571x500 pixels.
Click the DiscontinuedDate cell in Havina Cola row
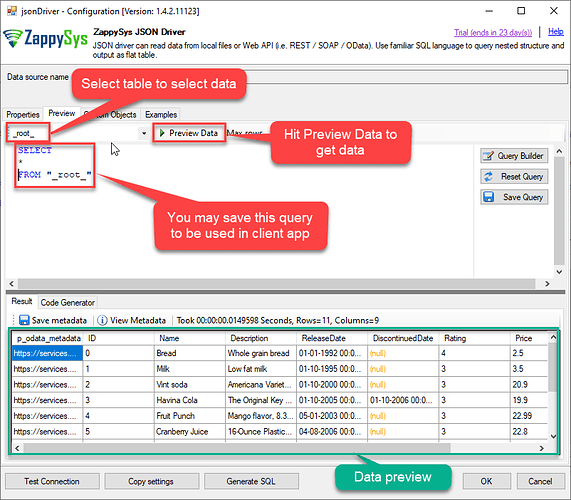tap(403, 400)
